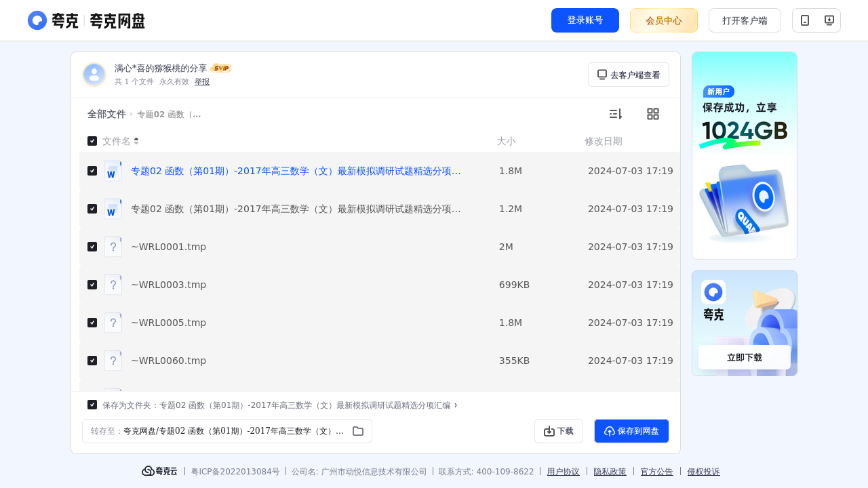Toggle the select-all files checkbox
The image size is (868, 488).
click(x=92, y=141)
